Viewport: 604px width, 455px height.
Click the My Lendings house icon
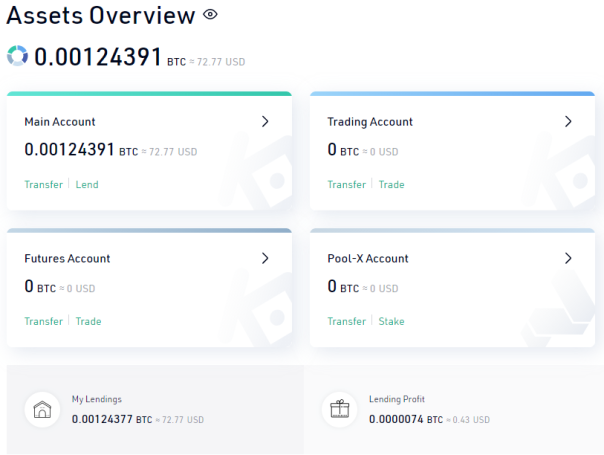[42, 410]
